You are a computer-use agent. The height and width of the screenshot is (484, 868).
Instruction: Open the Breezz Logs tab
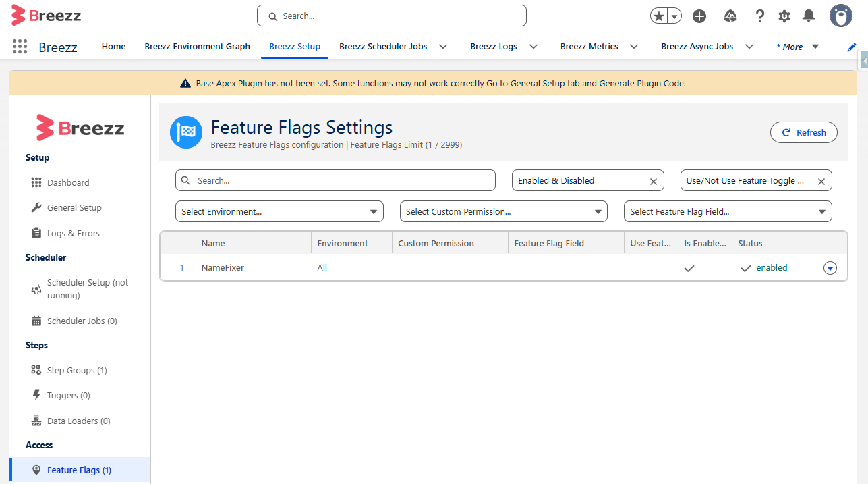(x=494, y=47)
